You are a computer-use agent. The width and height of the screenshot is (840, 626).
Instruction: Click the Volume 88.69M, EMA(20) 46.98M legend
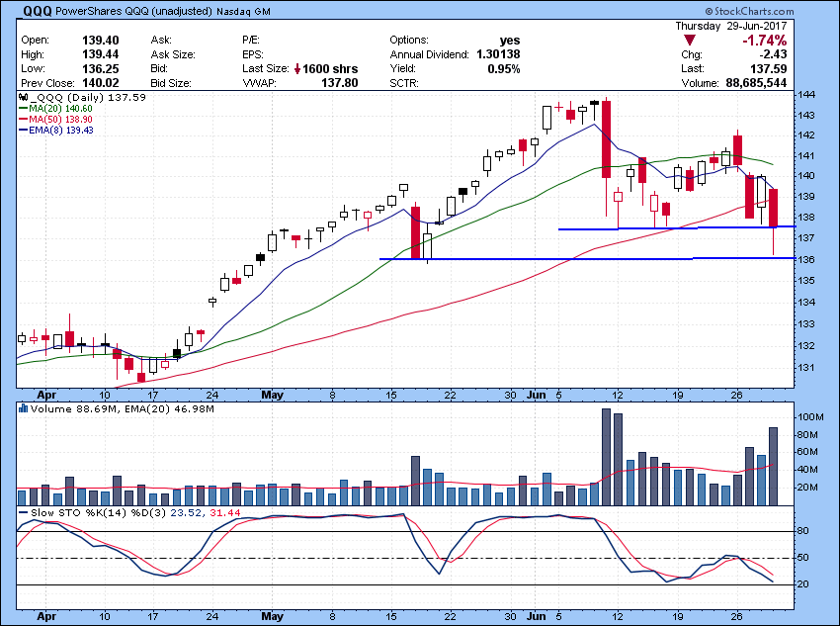tap(123, 409)
